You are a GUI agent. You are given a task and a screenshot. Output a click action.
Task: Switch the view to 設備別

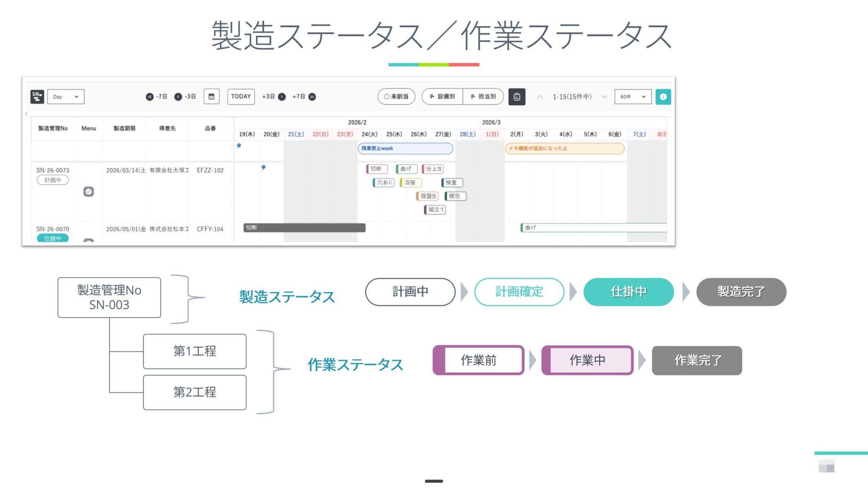(442, 97)
